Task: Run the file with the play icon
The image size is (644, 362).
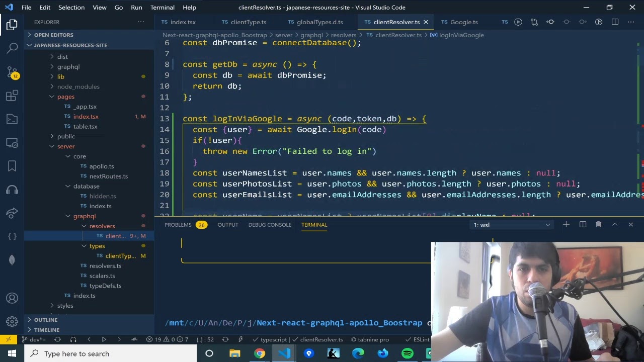Action: coord(518,22)
